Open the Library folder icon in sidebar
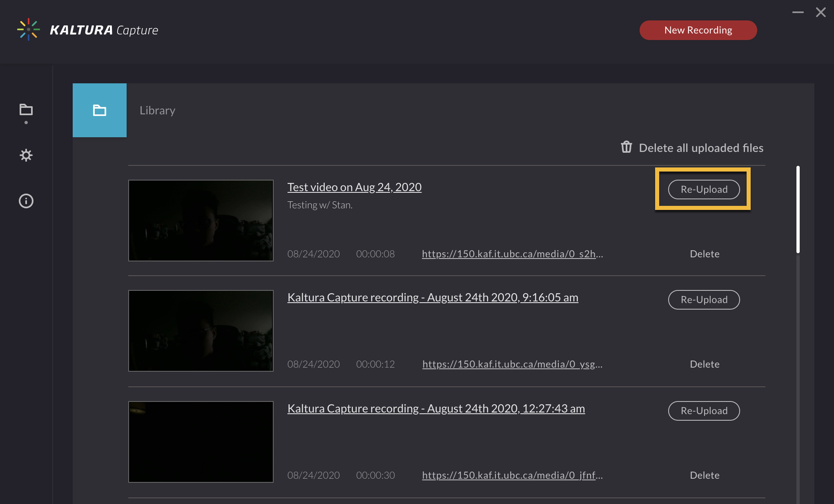This screenshot has width=834, height=504. (x=26, y=110)
